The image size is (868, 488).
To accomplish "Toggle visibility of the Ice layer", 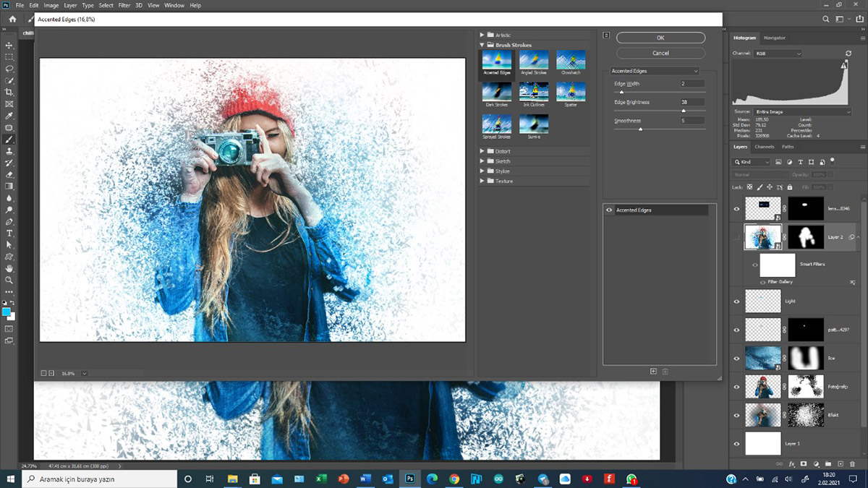I will coord(736,358).
